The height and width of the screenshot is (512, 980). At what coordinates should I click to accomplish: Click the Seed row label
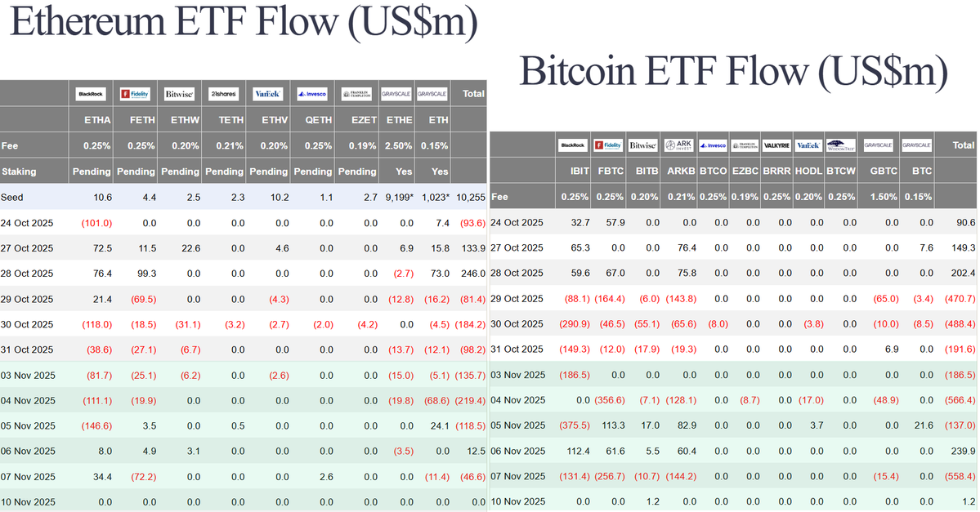coord(12,198)
